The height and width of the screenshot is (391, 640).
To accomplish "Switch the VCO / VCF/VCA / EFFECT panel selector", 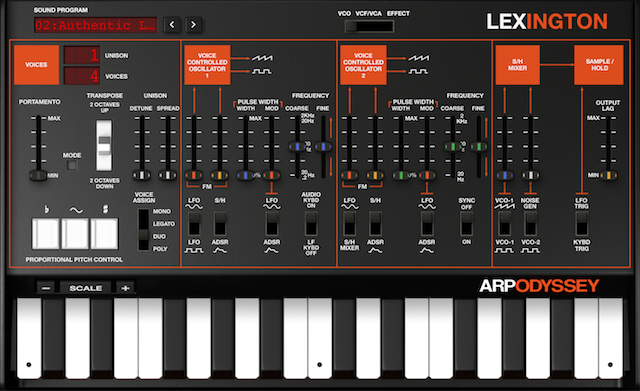I will (x=369, y=27).
